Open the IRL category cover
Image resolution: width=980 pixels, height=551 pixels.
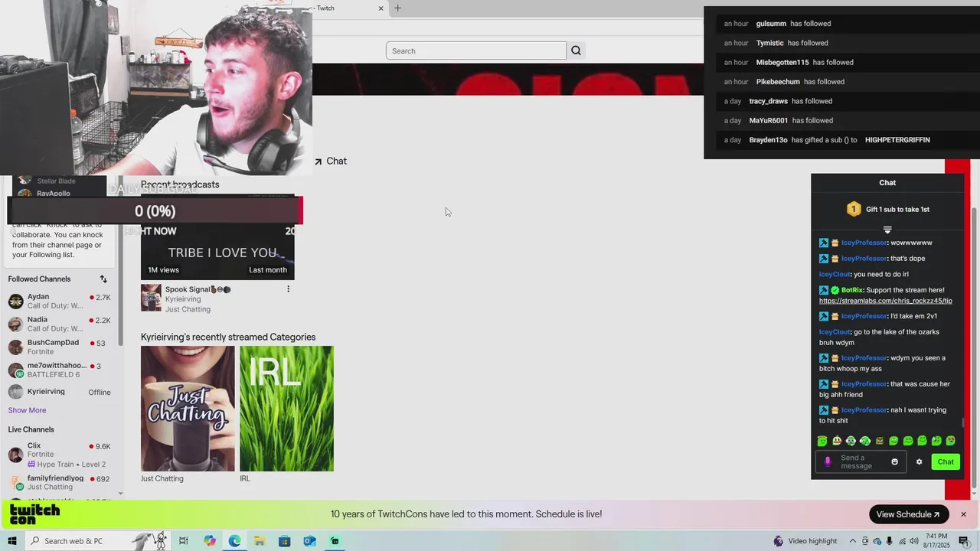(x=286, y=409)
